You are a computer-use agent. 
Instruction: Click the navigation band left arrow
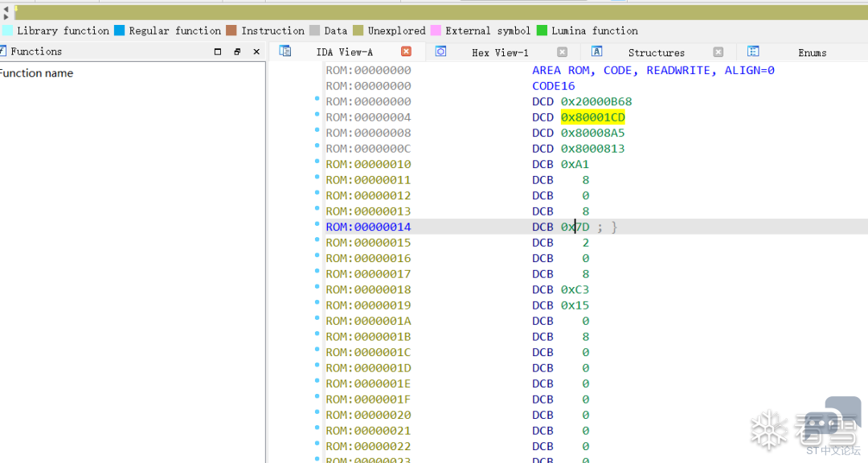[x=6, y=10]
